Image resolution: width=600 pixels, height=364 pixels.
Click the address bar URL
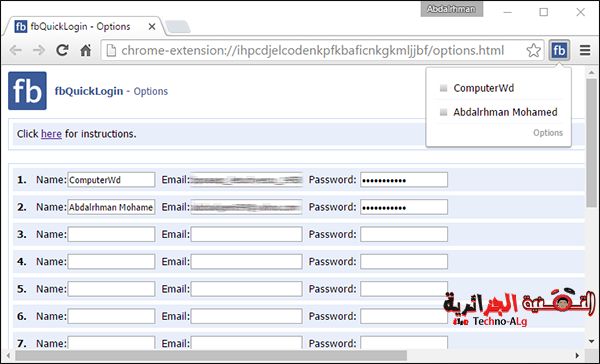[x=313, y=51]
